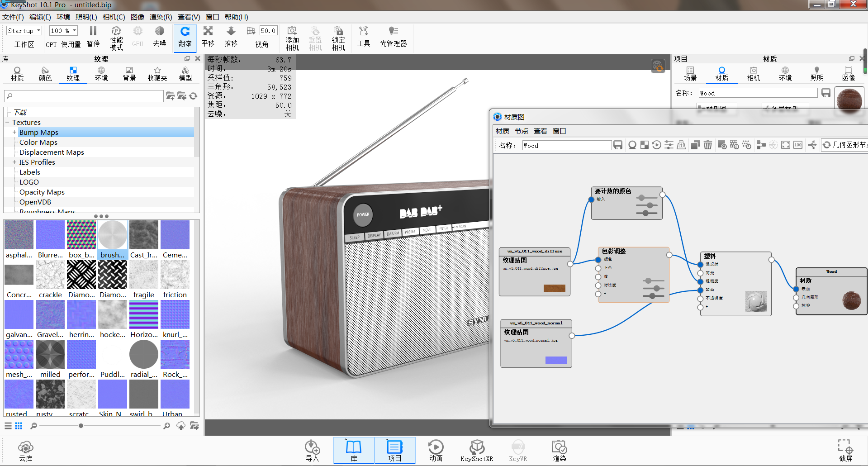The image size is (868, 466).
Task: Expand the Bump Maps folder
Action: 14,133
